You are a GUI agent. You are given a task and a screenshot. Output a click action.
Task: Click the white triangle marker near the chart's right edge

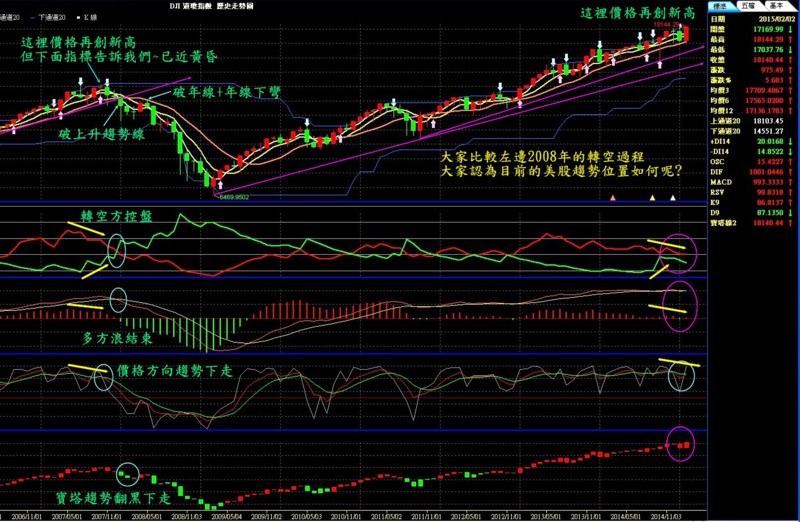(x=674, y=198)
